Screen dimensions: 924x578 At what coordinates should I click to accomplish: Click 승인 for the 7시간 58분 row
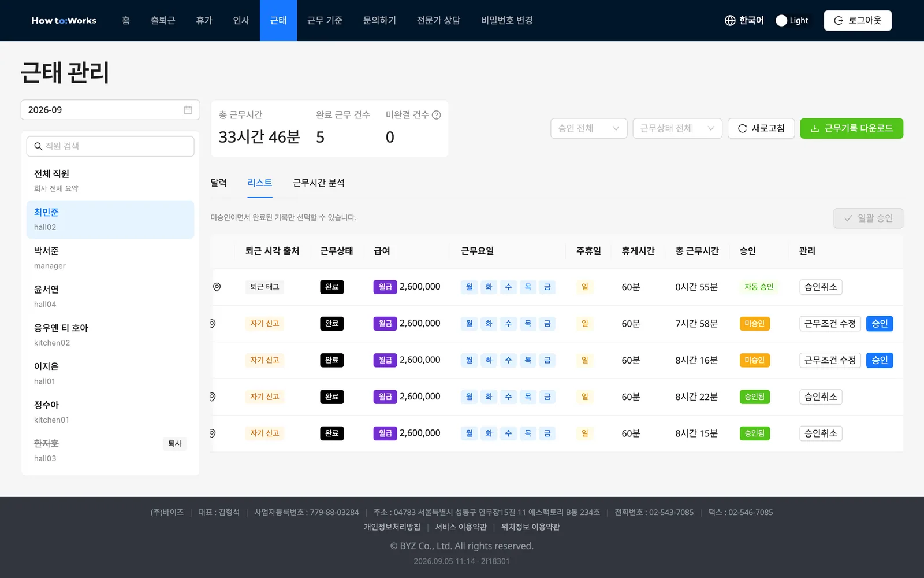pos(880,324)
